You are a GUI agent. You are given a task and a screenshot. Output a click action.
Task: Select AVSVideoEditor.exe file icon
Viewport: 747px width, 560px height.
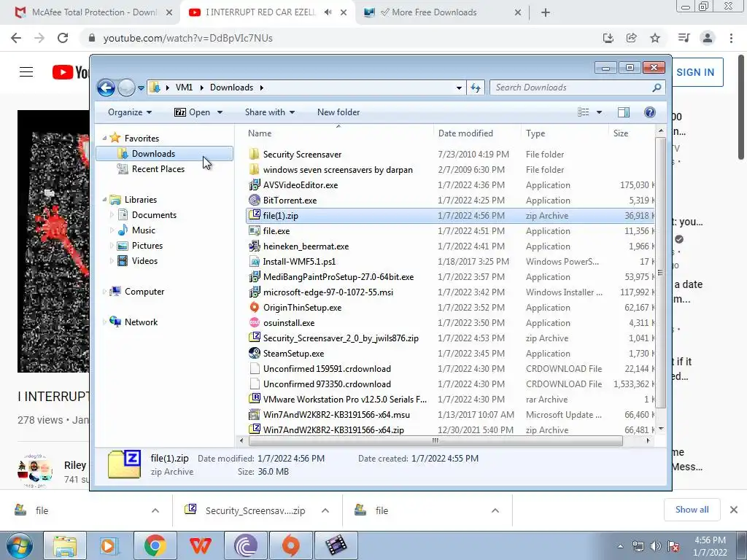[x=255, y=184]
